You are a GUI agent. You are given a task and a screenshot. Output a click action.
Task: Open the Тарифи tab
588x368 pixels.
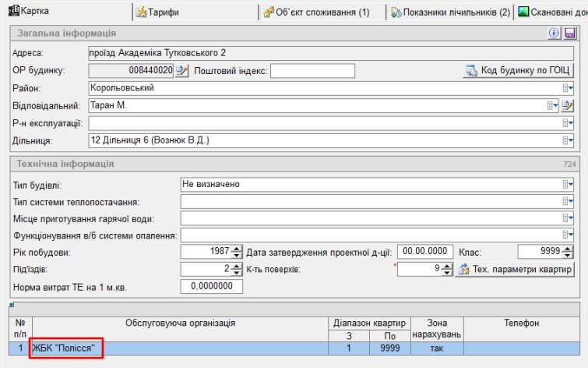pyautogui.click(x=157, y=12)
